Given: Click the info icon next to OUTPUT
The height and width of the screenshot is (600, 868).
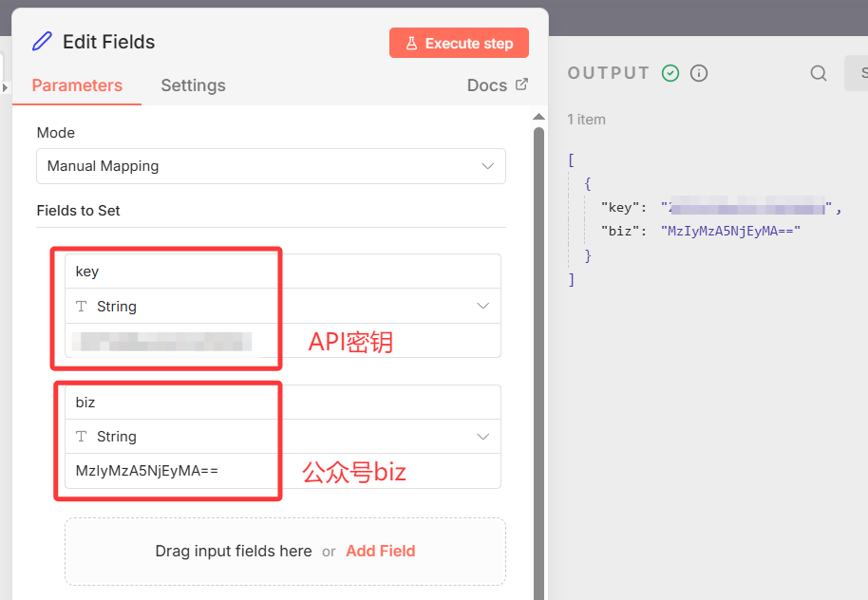Looking at the screenshot, I should [699, 73].
